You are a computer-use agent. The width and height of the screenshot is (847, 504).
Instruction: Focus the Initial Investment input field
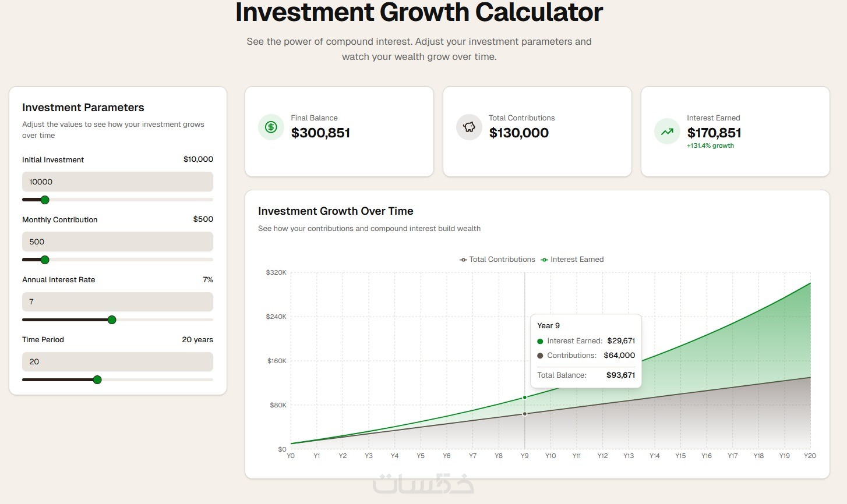pyautogui.click(x=118, y=182)
